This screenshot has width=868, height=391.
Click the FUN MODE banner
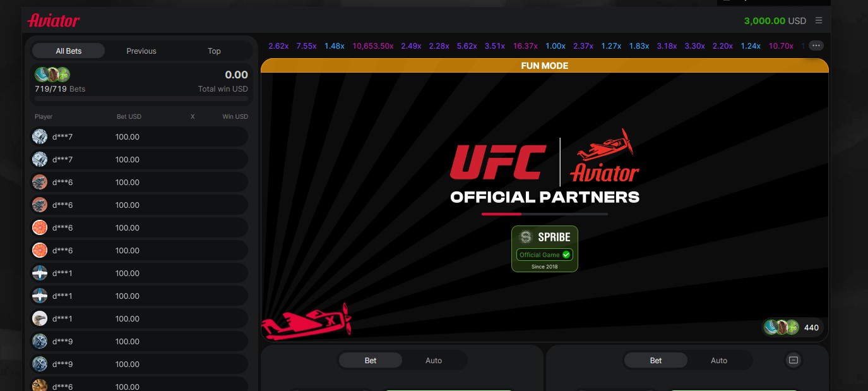(x=545, y=66)
